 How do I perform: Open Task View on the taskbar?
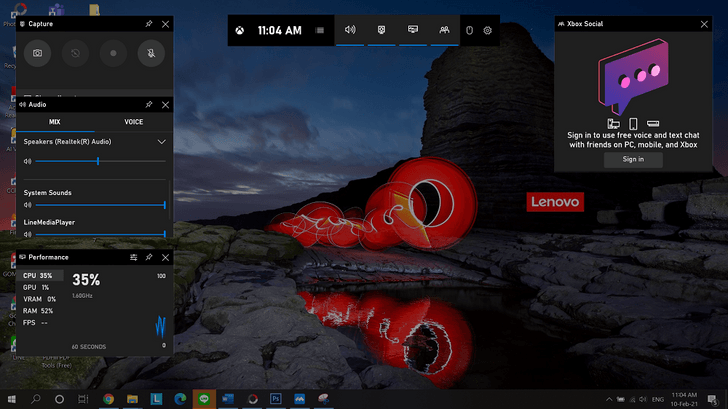pyautogui.click(x=83, y=399)
